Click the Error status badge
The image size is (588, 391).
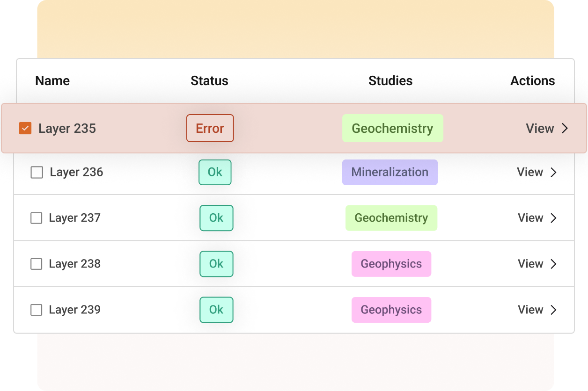[210, 128]
